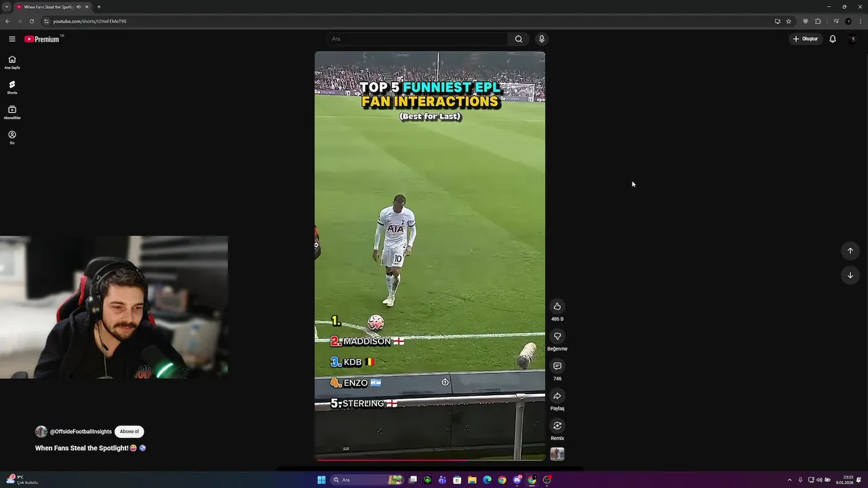Click the video title 'When Fans Steal the Spotlight!'
This screenshot has width=868, height=488.
(81, 448)
